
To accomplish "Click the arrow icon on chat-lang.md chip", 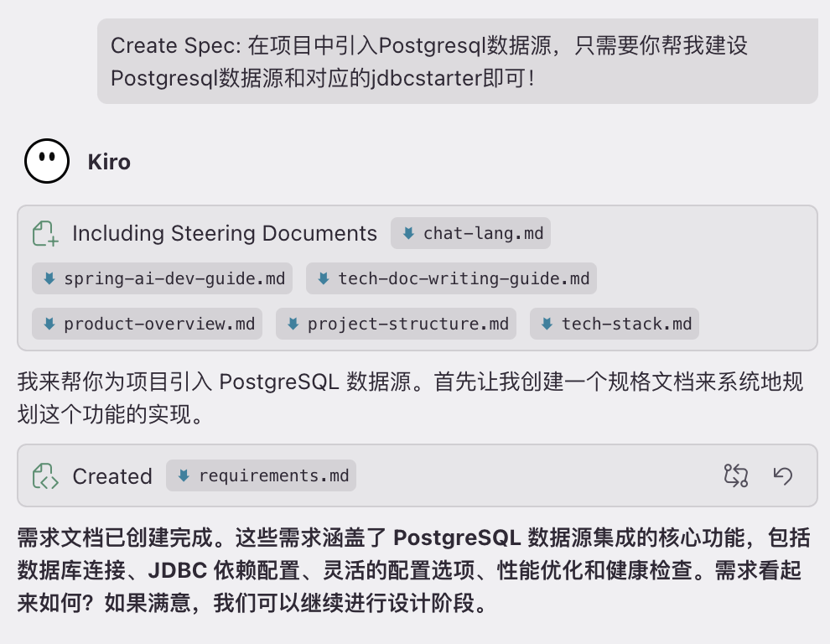I will pos(408,233).
